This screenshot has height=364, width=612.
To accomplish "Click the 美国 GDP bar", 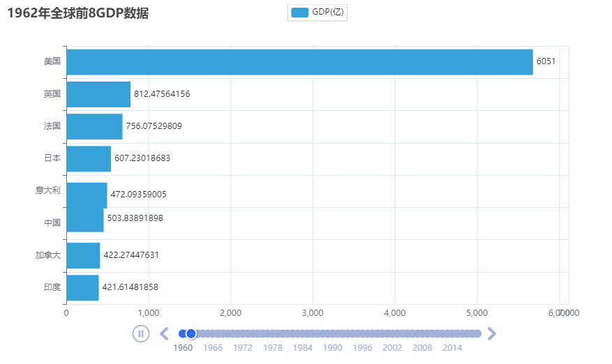I will (x=299, y=62).
